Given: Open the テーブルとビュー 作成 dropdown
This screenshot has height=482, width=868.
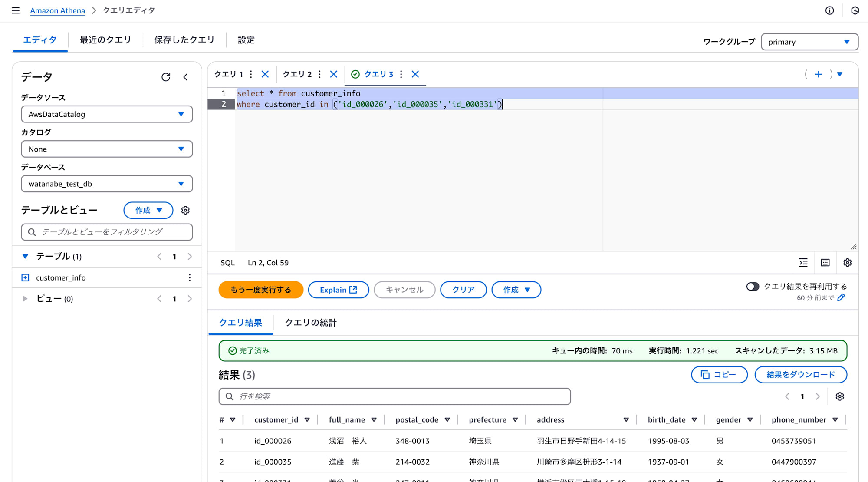Looking at the screenshot, I should 148,210.
